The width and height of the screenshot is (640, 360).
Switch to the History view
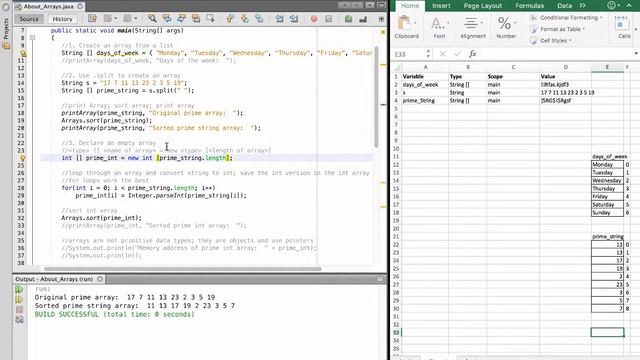pyautogui.click(x=62, y=19)
